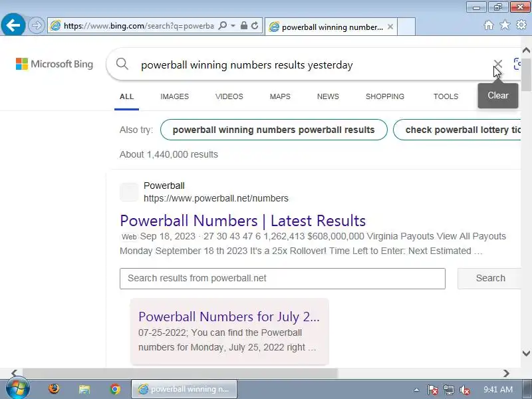This screenshot has width=532, height=399.
Task: Click the Bing search magnifier icon
Action: pyautogui.click(x=122, y=64)
